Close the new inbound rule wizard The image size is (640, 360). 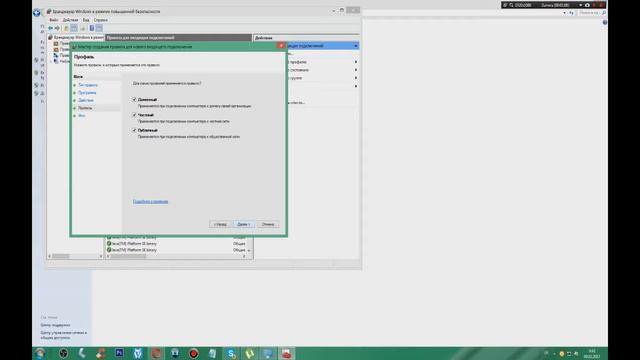pyautogui.click(x=281, y=46)
